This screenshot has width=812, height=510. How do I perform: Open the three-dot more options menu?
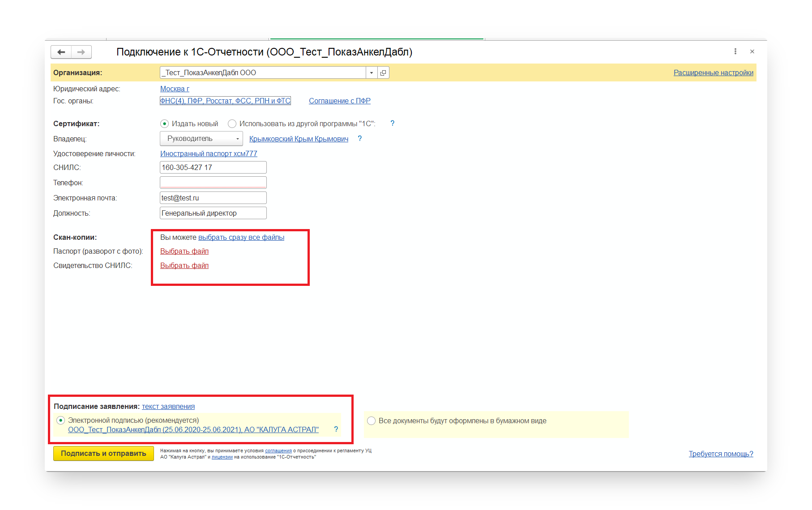(x=735, y=51)
